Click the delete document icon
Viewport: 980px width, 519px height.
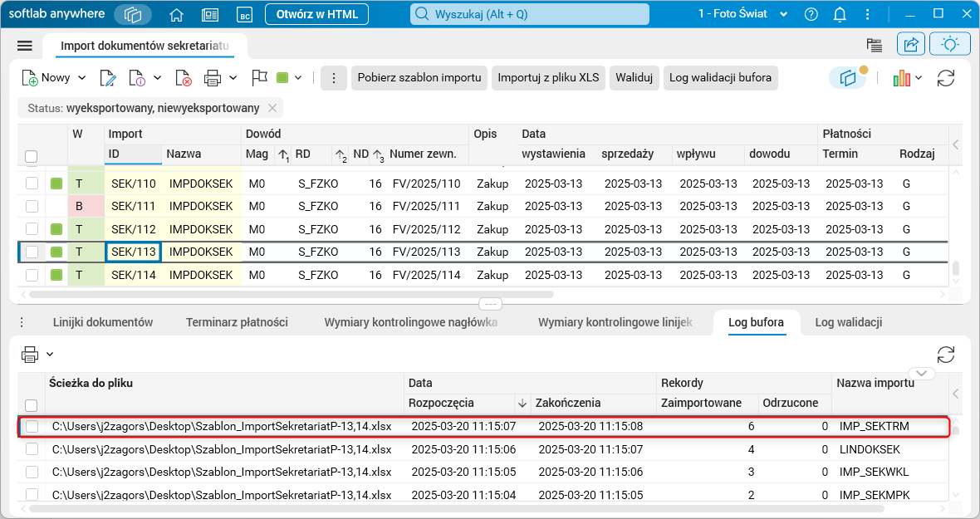pyautogui.click(x=183, y=78)
